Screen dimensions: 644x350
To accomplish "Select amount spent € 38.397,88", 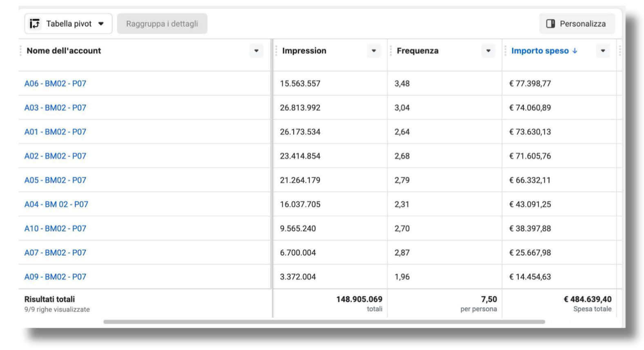I will tap(530, 228).
